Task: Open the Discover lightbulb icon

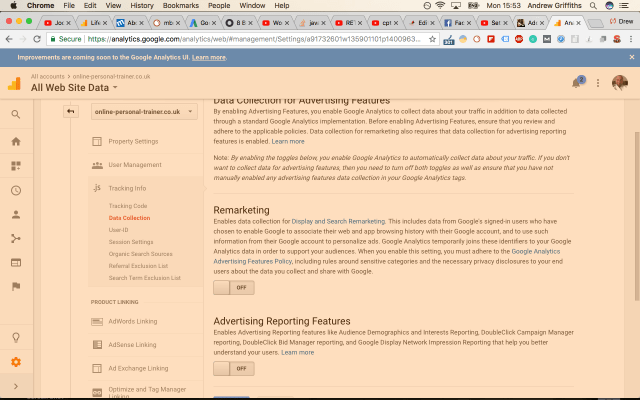Action: pyautogui.click(x=15, y=337)
